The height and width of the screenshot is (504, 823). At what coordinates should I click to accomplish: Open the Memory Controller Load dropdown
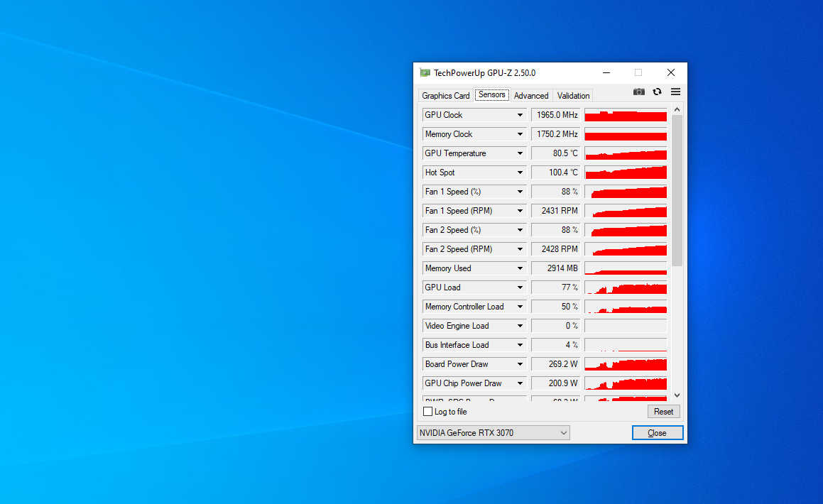tap(520, 307)
